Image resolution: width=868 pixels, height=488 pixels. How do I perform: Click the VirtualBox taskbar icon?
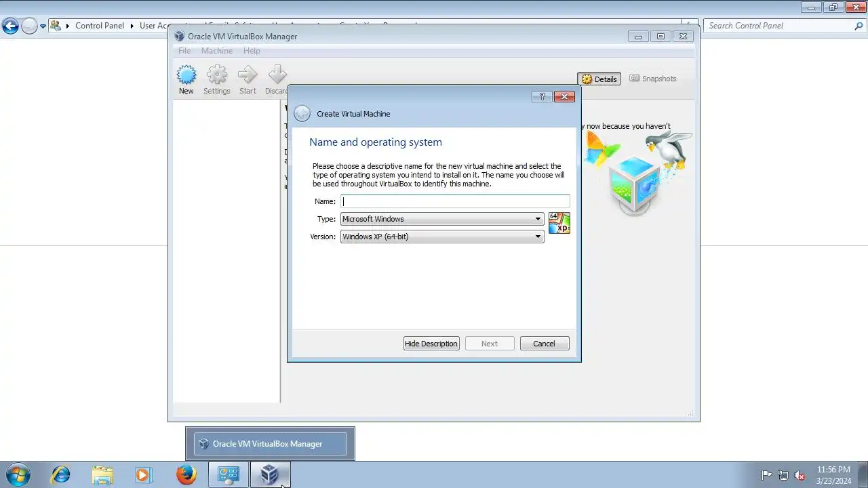point(270,474)
